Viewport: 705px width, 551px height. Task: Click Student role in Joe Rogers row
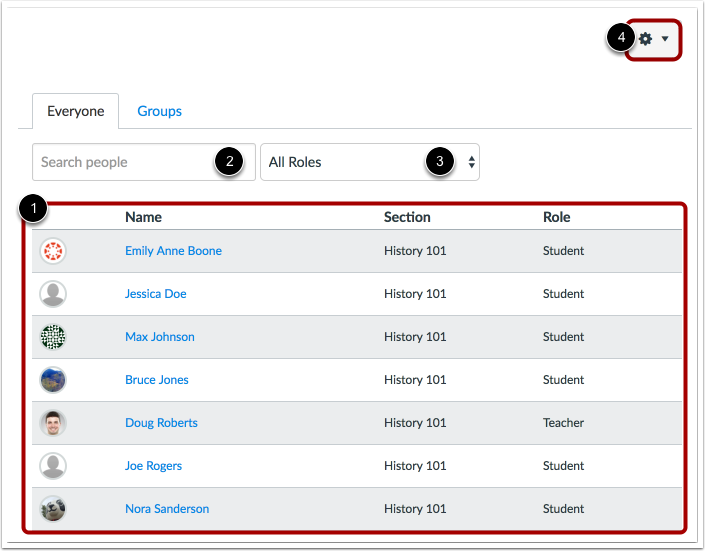(563, 466)
